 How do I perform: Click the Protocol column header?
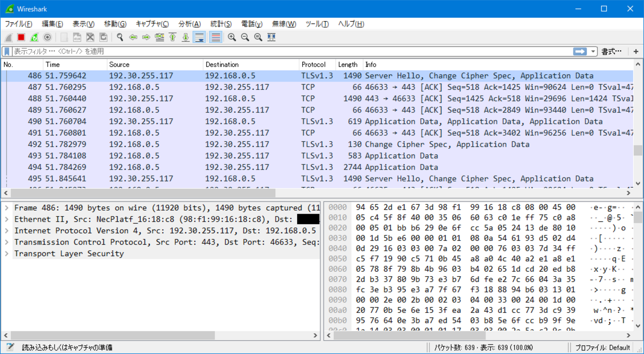[314, 64]
